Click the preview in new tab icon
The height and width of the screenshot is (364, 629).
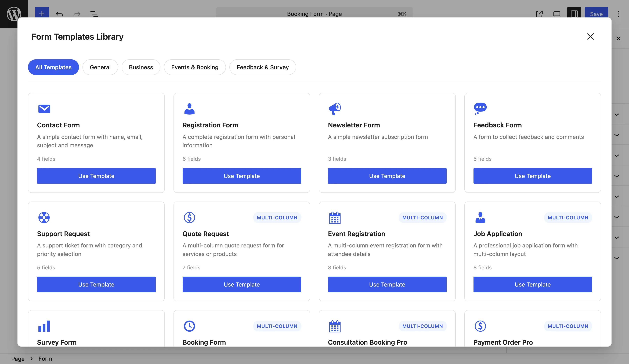539,14
